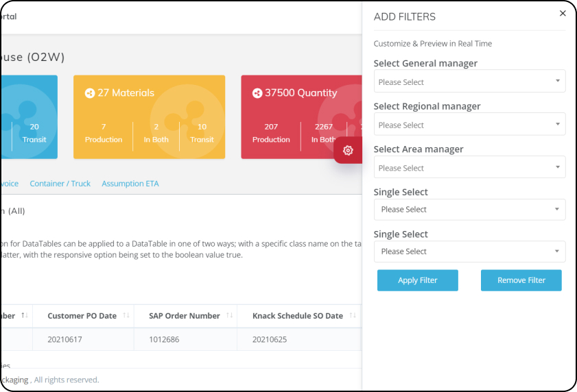Open the second Single Select dropdown
The height and width of the screenshot is (392, 577).
[x=469, y=252]
